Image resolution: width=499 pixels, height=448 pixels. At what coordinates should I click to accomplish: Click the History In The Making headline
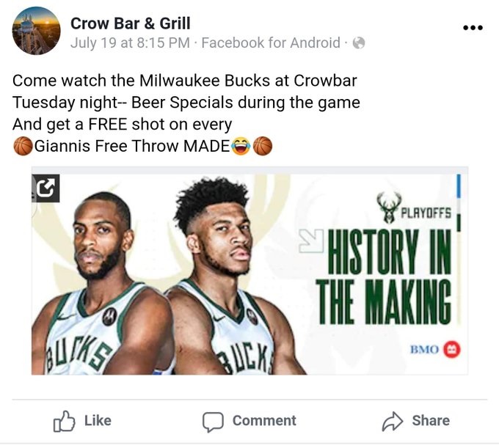tap(384, 276)
